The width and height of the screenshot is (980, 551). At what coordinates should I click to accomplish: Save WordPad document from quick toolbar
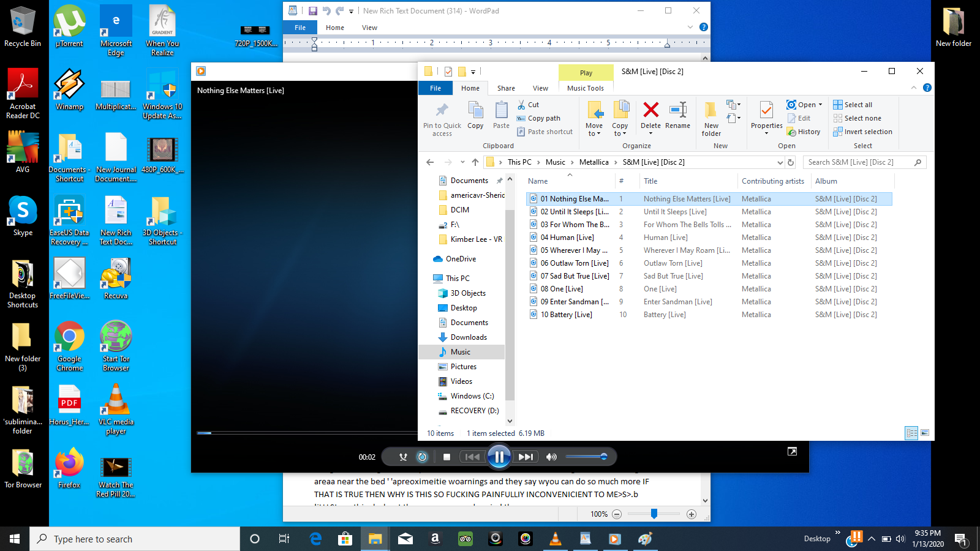(x=312, y=10)
